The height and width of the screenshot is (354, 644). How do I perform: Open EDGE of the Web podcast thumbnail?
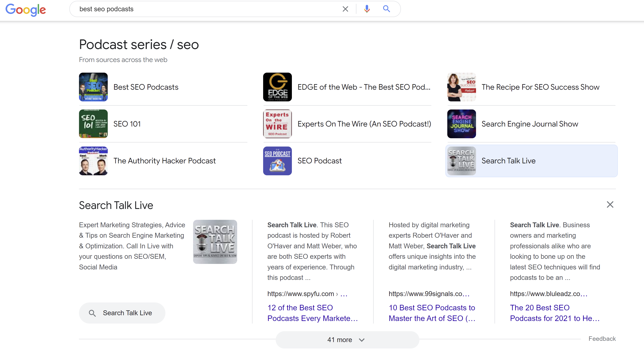[277, 87]
